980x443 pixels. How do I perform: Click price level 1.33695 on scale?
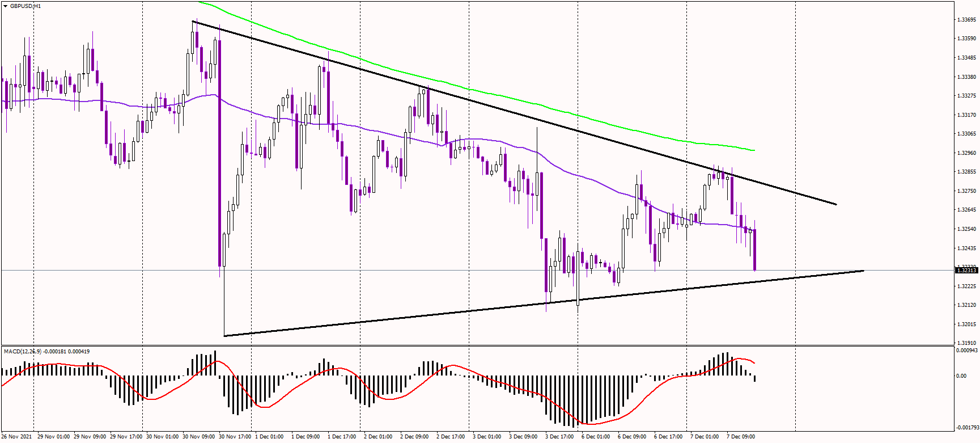click(x=966, y=20)
